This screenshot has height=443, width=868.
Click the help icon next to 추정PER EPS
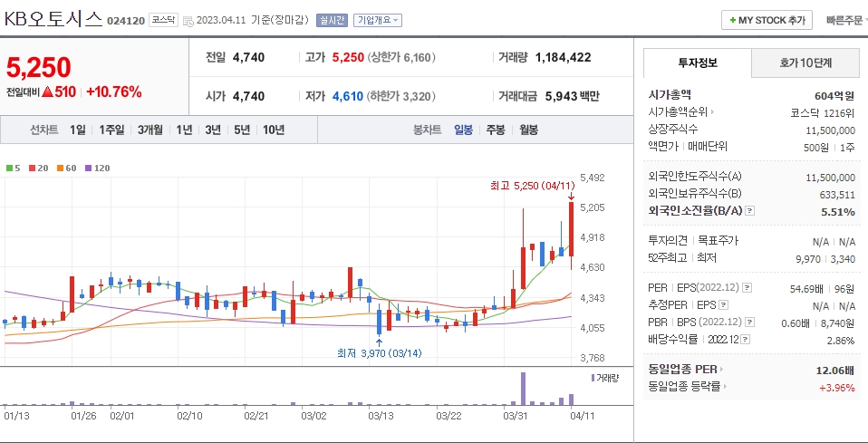coord(723,305)
